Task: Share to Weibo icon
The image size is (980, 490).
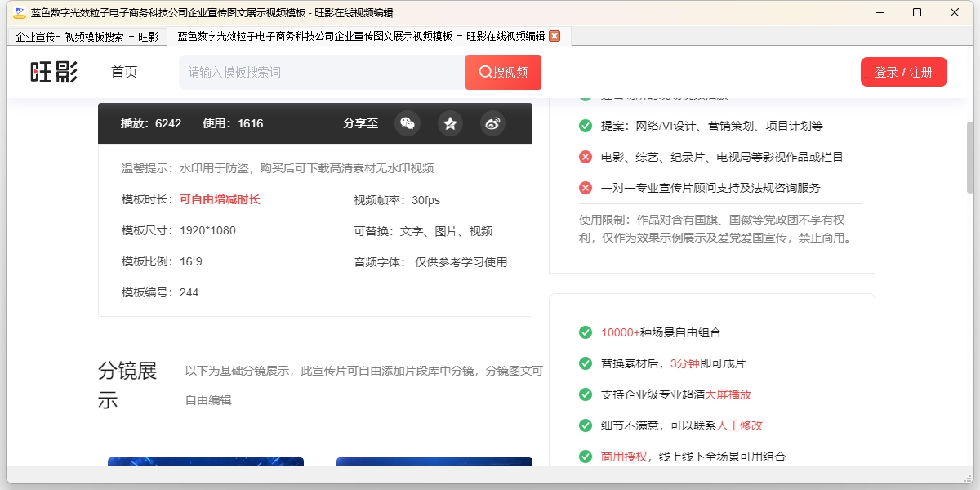Action: (x=492, y=123)
